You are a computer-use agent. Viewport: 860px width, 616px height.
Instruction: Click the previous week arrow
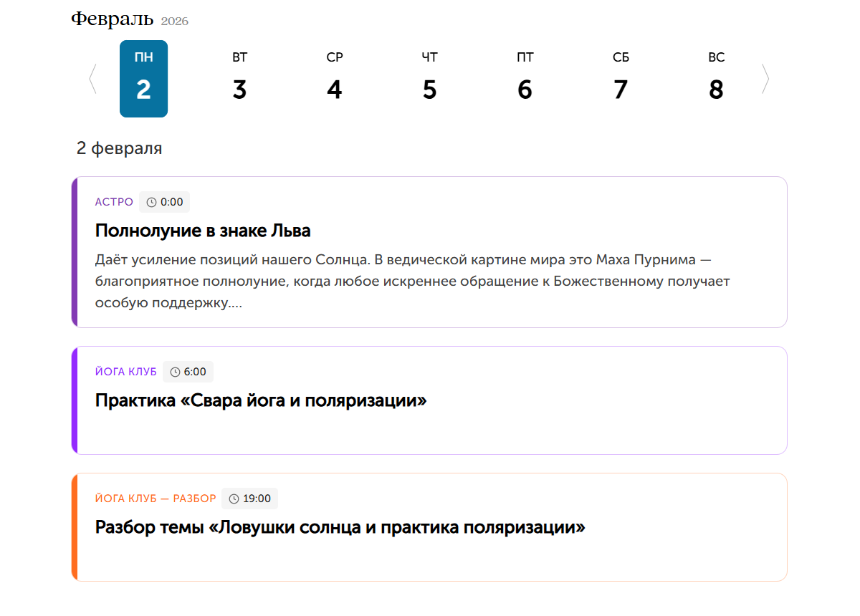(92, 79)
